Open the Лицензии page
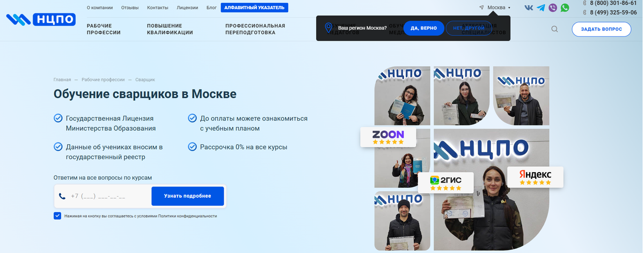 coord(187,8)
